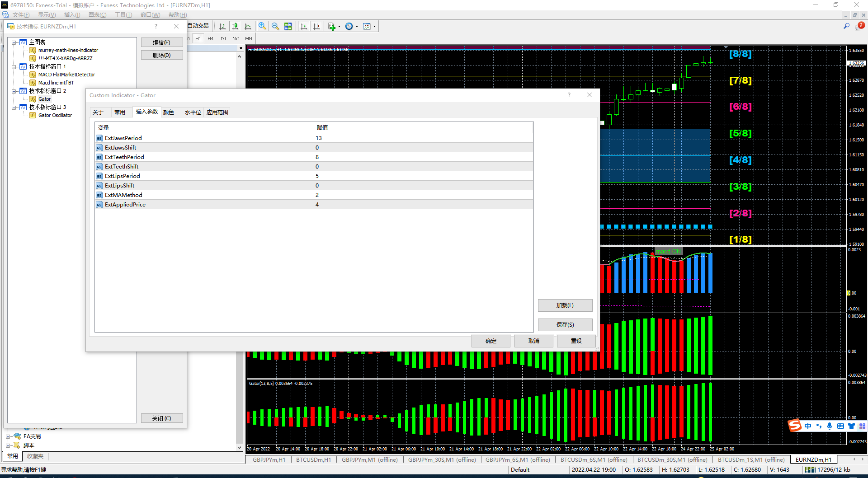Toggle chart shift button
The width and height of the screenshot is (868, 478).
pos(316,27)
